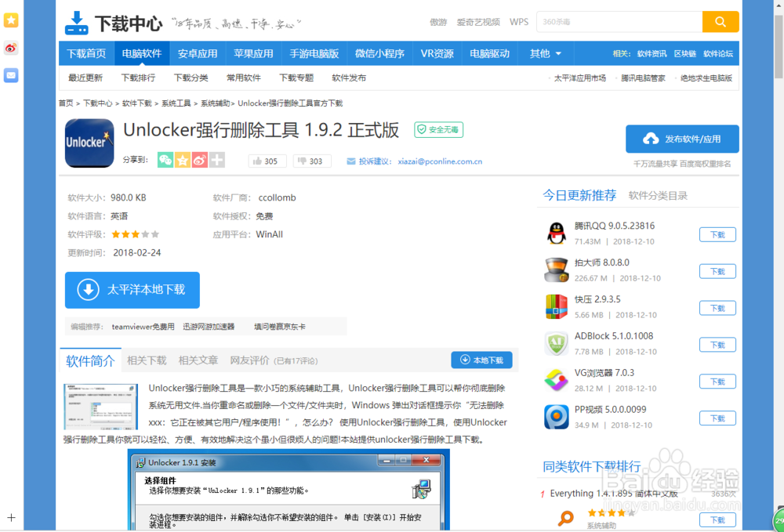784x532 pixels.
Task: Click 下载 button for ADBlock
Action: (717, 346)
